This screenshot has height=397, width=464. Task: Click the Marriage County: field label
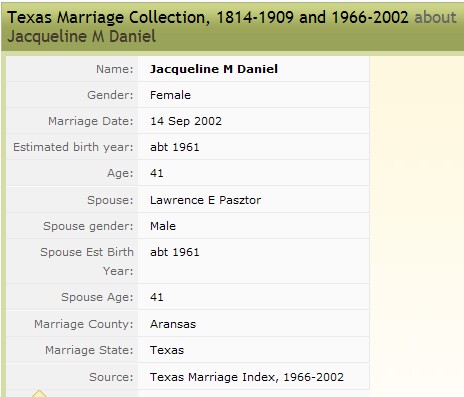click(x=83, y=324)
